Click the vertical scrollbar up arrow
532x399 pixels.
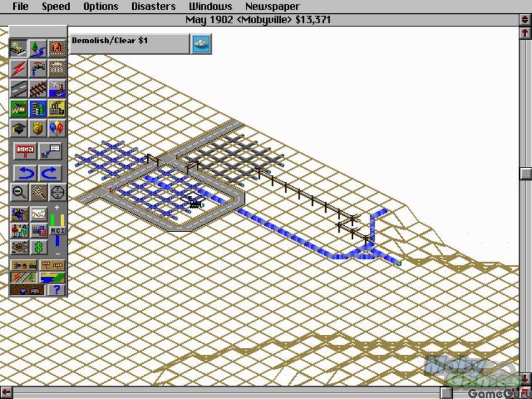(x=525, y=33)
